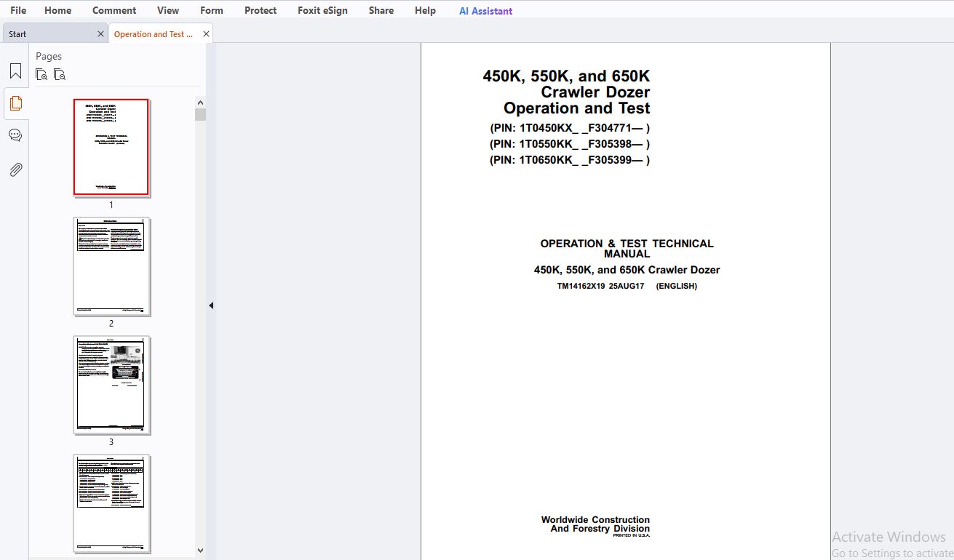Collapse the navigation panel with the arrow
This screenshot has height=560, width=954.
tap(211, 305)
